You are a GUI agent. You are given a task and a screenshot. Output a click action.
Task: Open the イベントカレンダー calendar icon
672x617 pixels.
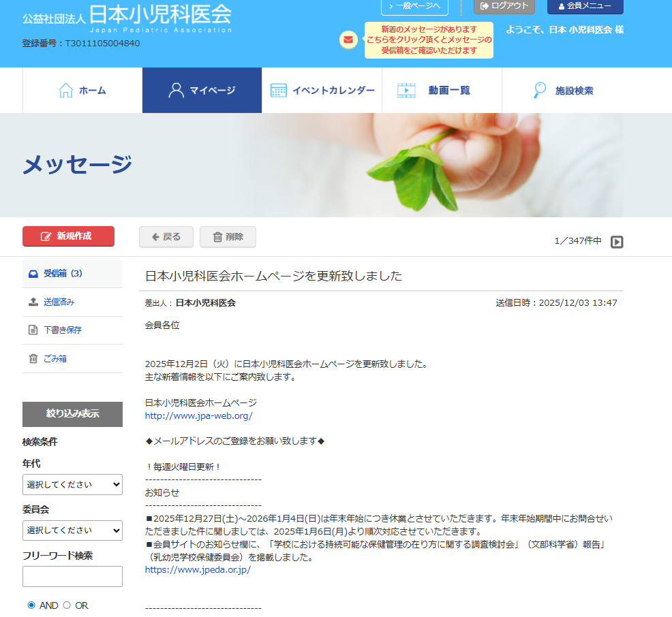[277, 89]
